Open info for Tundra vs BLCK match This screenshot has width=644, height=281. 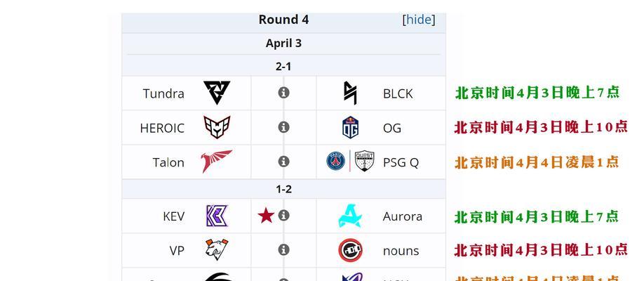(283, 93)
